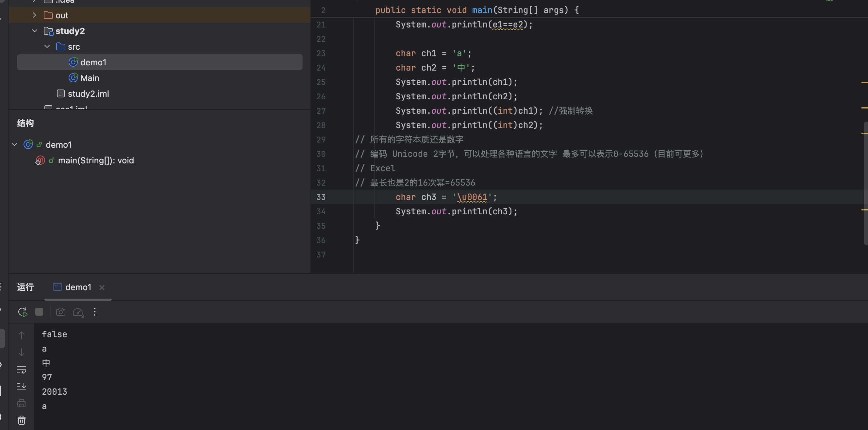The image size is (868, 430).
Task: Select main(String[]) method in structure
Action: (96, 160)
